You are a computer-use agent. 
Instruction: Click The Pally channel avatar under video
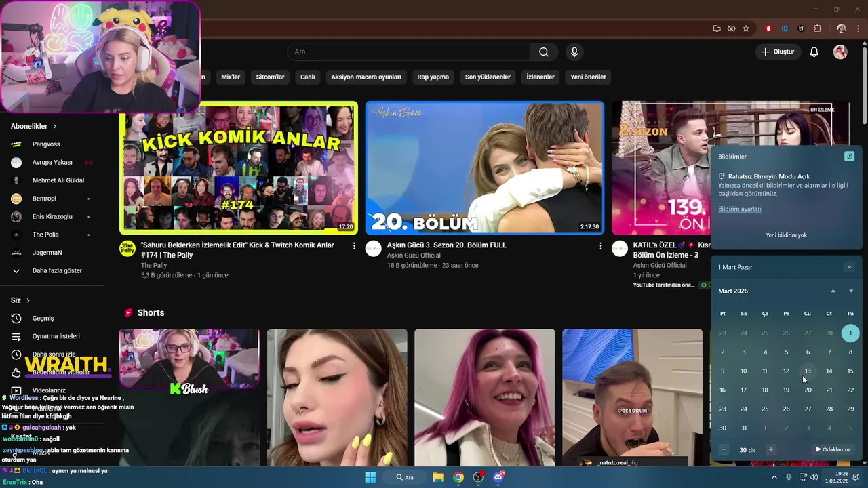[x=127, y=248]
